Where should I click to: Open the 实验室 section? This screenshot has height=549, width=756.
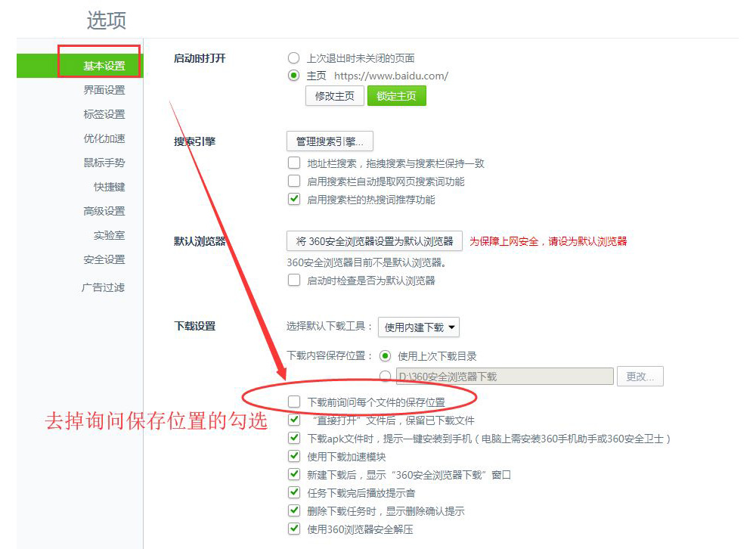tap(110, 235)
